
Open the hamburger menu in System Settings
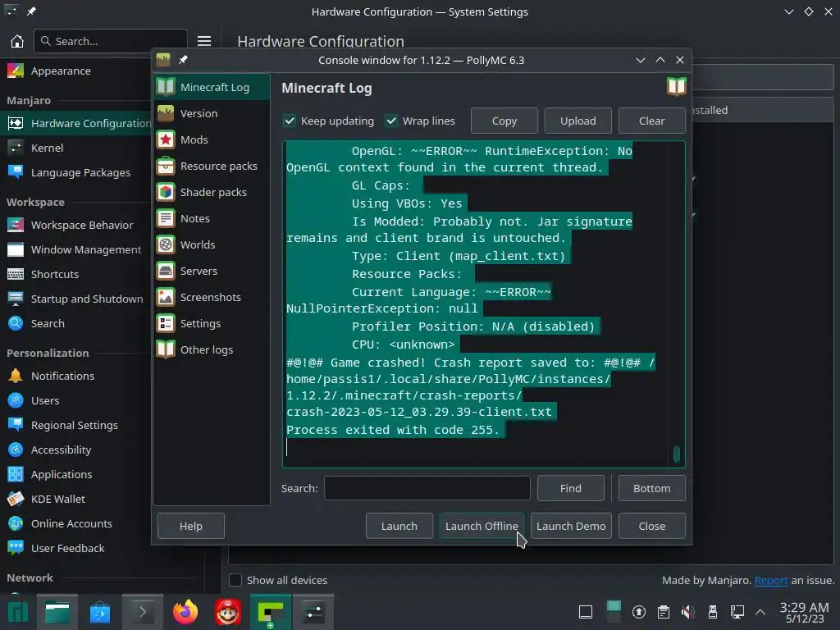coord(204,41)
